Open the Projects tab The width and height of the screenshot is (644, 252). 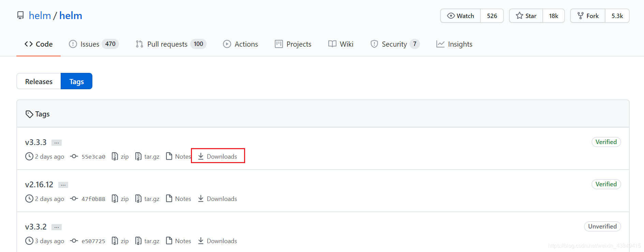pos(293,44)
